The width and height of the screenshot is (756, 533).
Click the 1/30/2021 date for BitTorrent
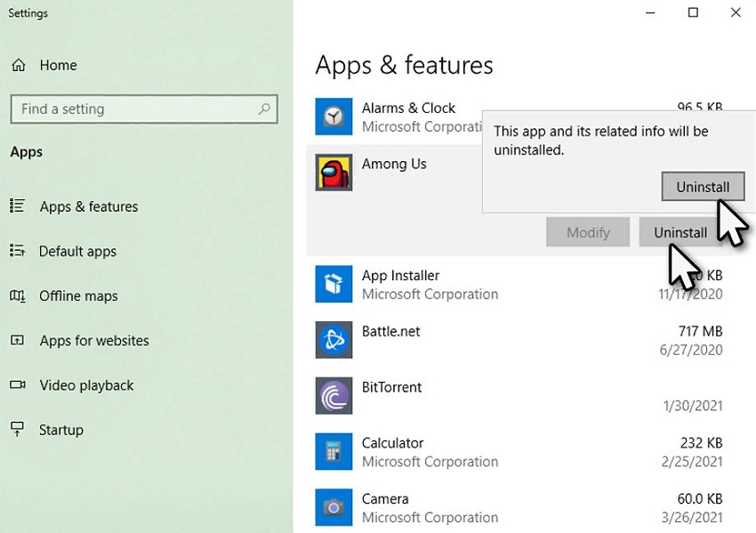693,406
